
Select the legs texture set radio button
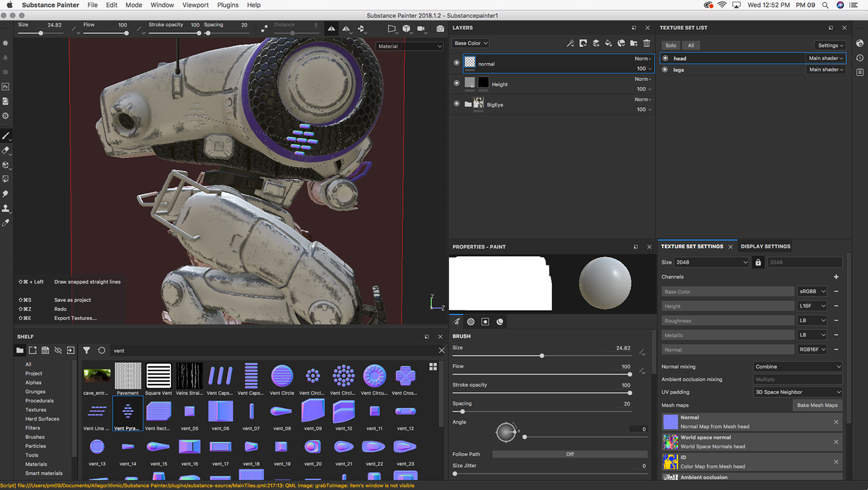tap(665, 69)
